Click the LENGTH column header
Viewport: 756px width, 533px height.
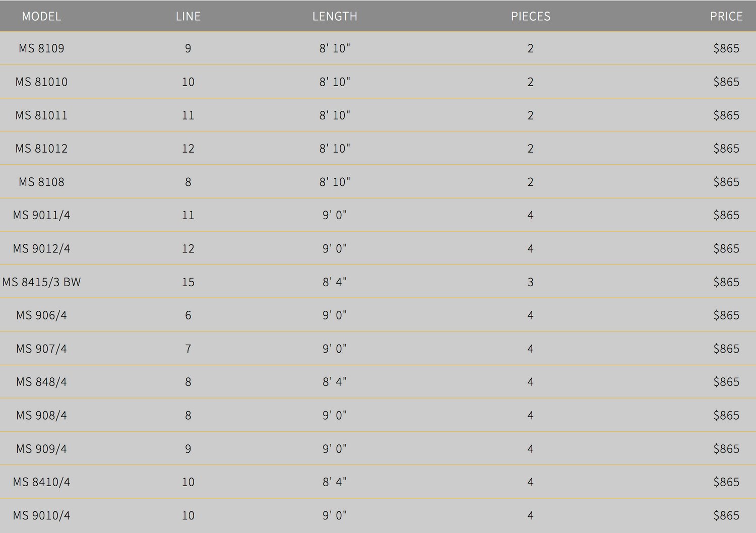click(335, 16)
